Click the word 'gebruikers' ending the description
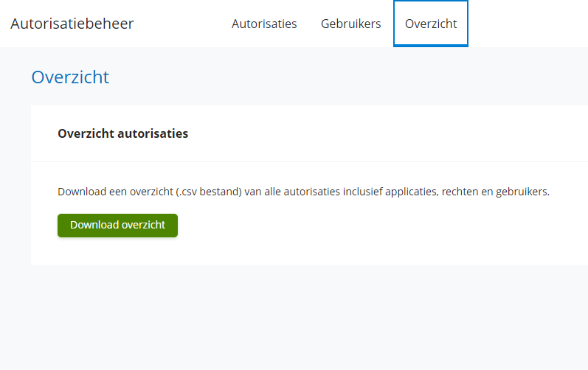Image resolution: width=588 pixels, height=370 pixels. click(x=522, y=192)
